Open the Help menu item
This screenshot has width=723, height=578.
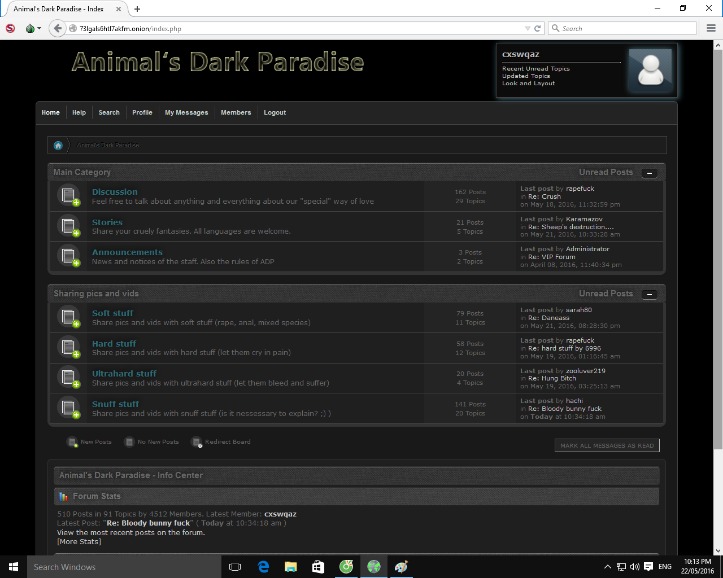79,112
